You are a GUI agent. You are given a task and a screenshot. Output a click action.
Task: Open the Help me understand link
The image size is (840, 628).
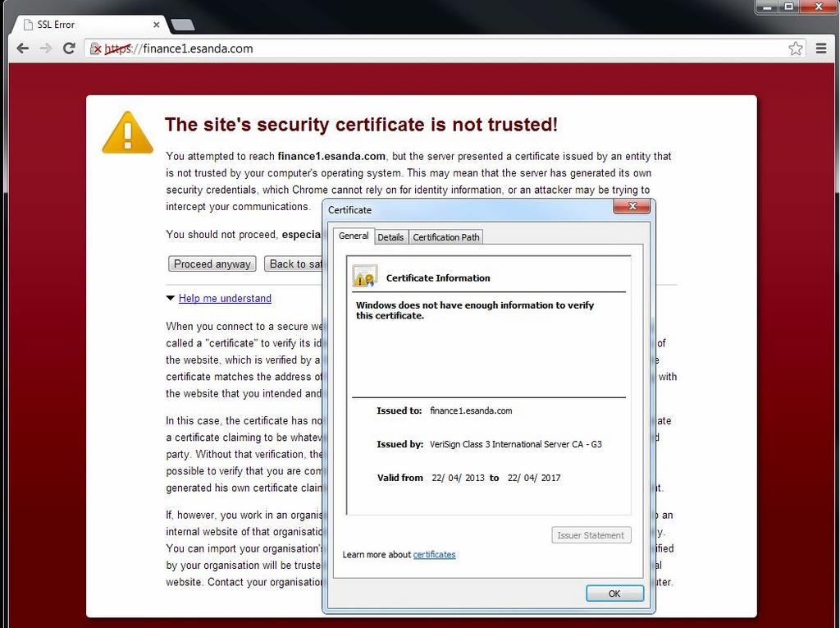pos(225,298)
